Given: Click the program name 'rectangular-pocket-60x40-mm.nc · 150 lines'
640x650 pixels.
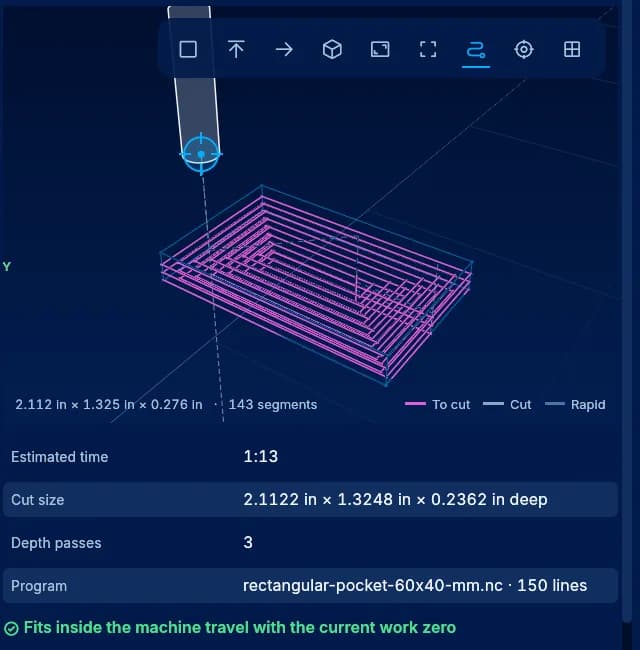Looking at the screenshot, I should (x=415, y=585).
